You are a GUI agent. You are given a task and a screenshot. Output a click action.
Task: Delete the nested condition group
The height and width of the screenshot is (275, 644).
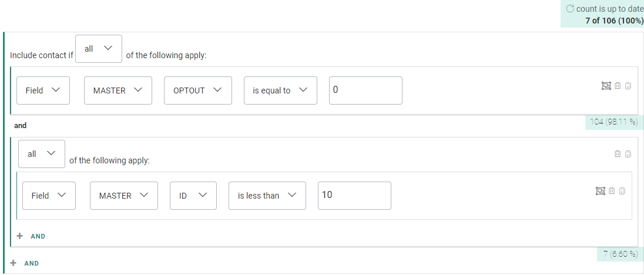coord(618,154)
